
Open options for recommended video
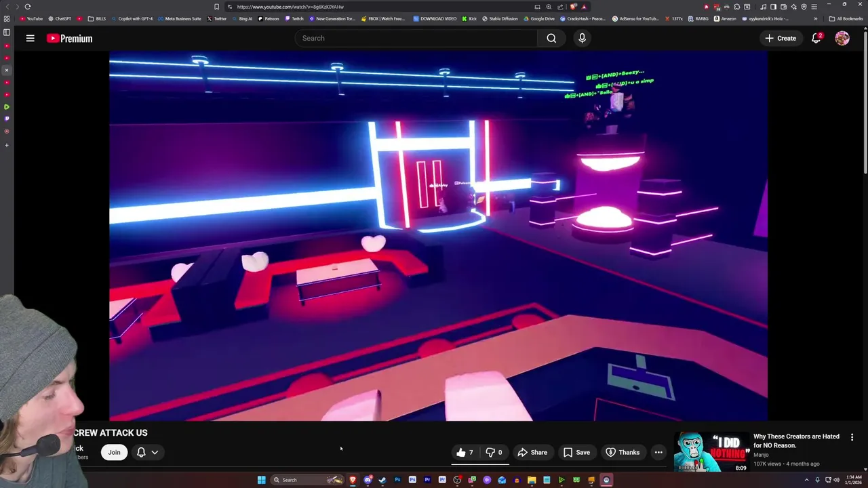852,437
